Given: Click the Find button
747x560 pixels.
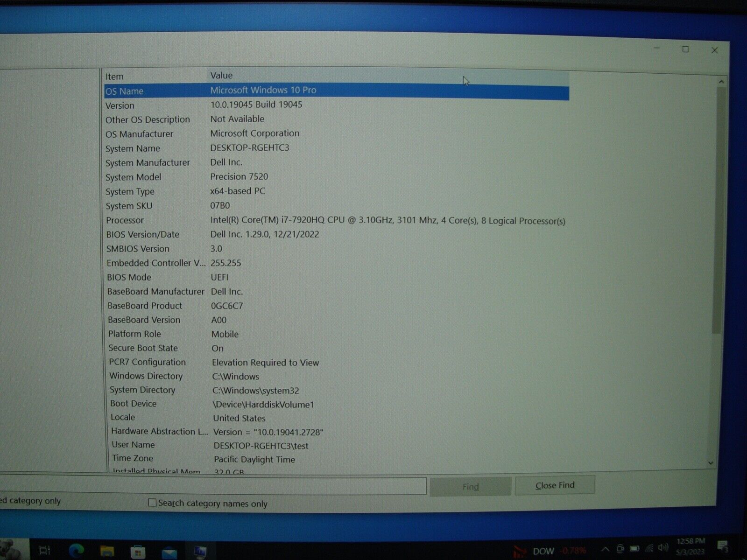Looking at the screenshot, I should click(470, 486).
